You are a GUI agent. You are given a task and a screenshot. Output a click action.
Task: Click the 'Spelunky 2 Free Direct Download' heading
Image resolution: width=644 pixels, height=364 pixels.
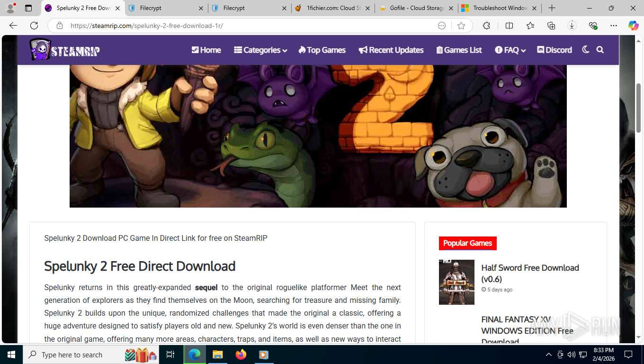click(x=140, y=266)
